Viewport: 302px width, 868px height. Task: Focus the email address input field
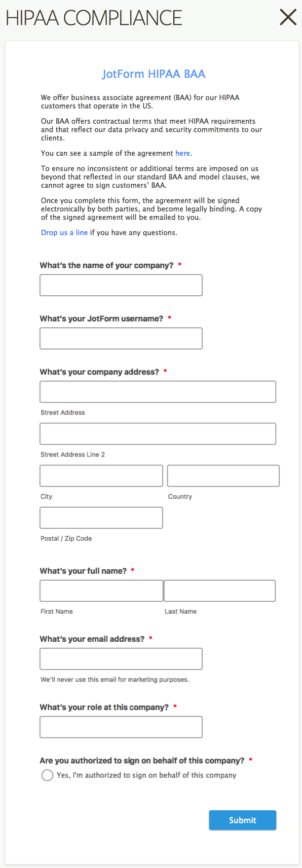(121, 659)
